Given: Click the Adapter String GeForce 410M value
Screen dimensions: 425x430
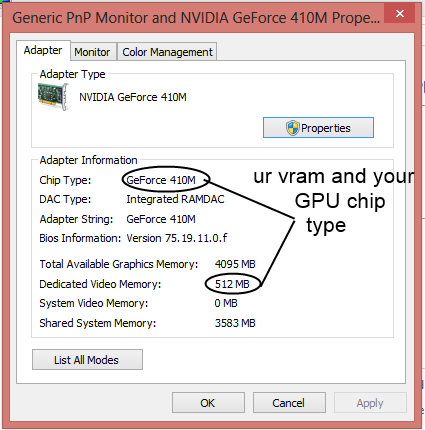Looking at the screenshot, I should coord(161,219).
